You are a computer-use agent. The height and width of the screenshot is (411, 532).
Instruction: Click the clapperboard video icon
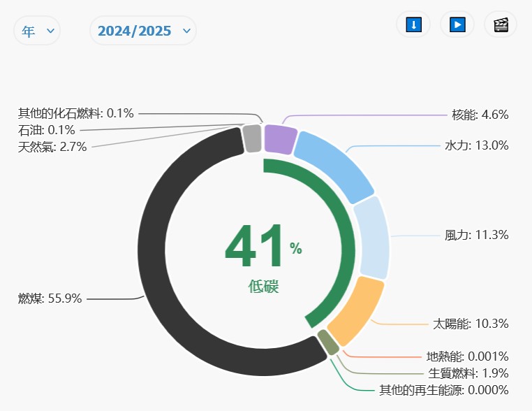501,24
